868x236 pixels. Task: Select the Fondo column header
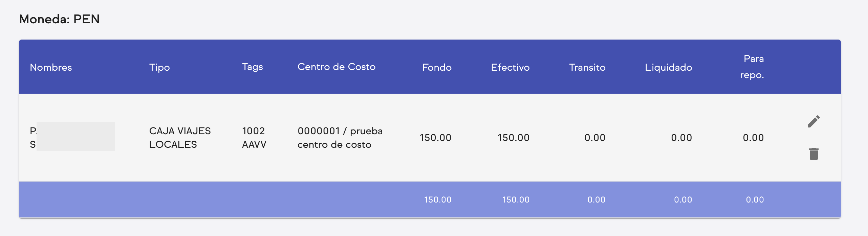(x=436, y=67)
